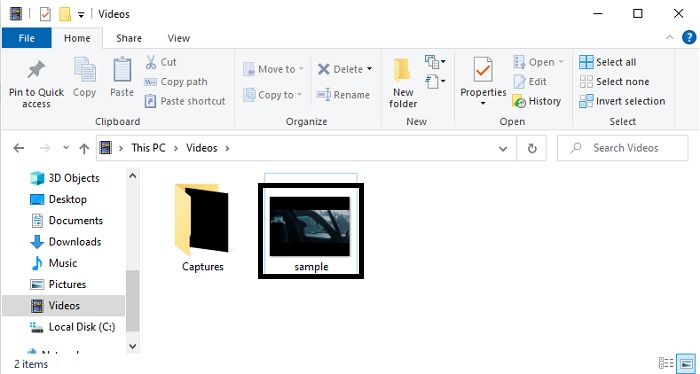700x374 pixels.
Task: Click Invert selection
Action: 622,101
